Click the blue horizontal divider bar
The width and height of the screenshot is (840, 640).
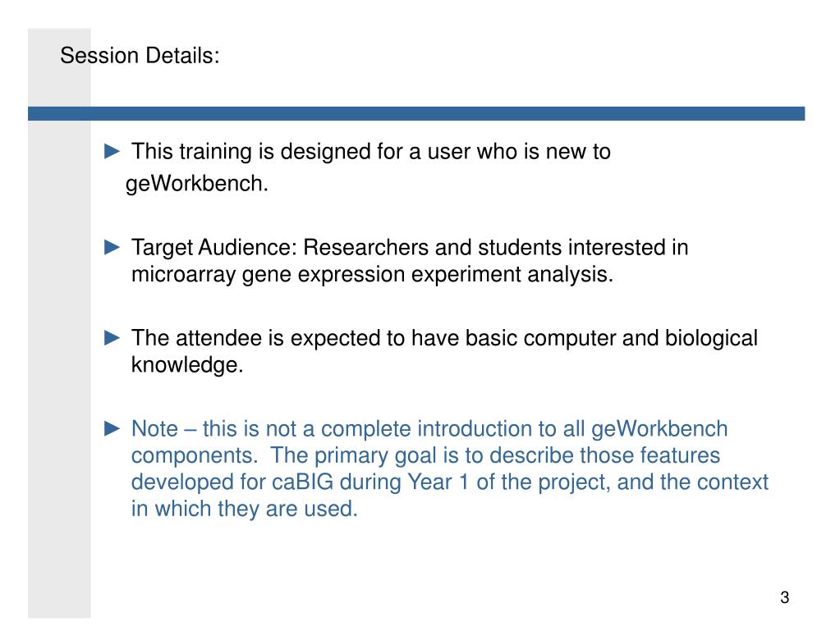point(416,113)
